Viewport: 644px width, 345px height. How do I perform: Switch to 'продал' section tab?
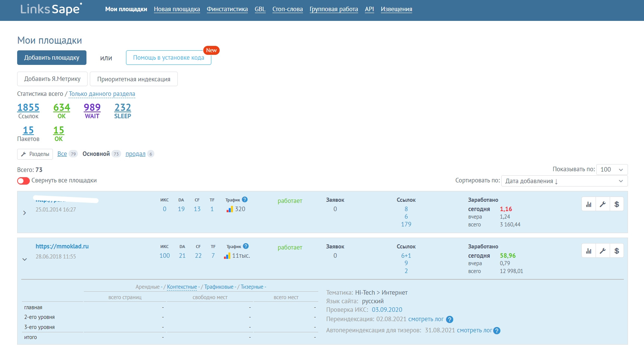click(135, 154)
